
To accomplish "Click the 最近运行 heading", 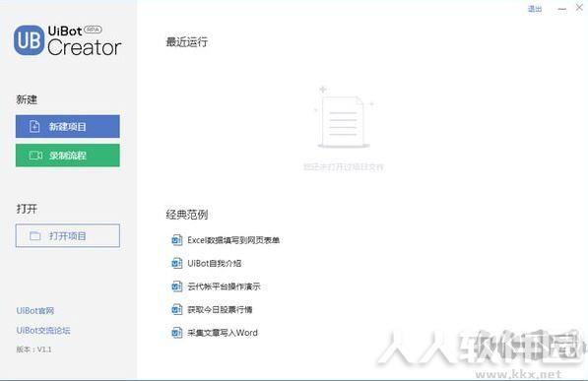I will (187, 42).
